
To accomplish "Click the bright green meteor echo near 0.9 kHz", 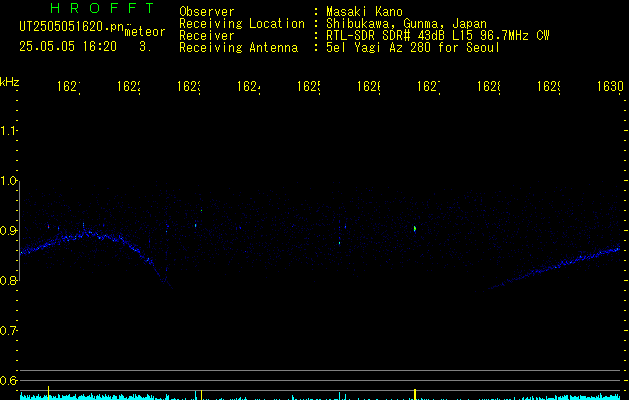I will coord(415,229).
